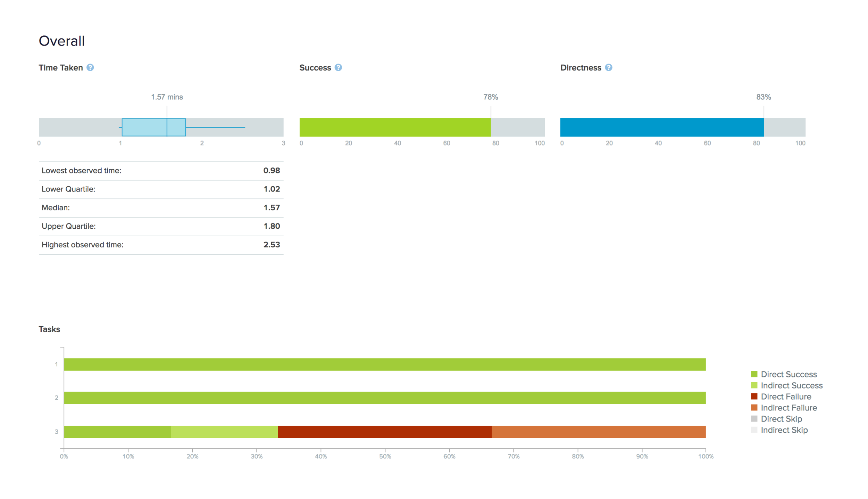Click the task 1 axis label

56,365
